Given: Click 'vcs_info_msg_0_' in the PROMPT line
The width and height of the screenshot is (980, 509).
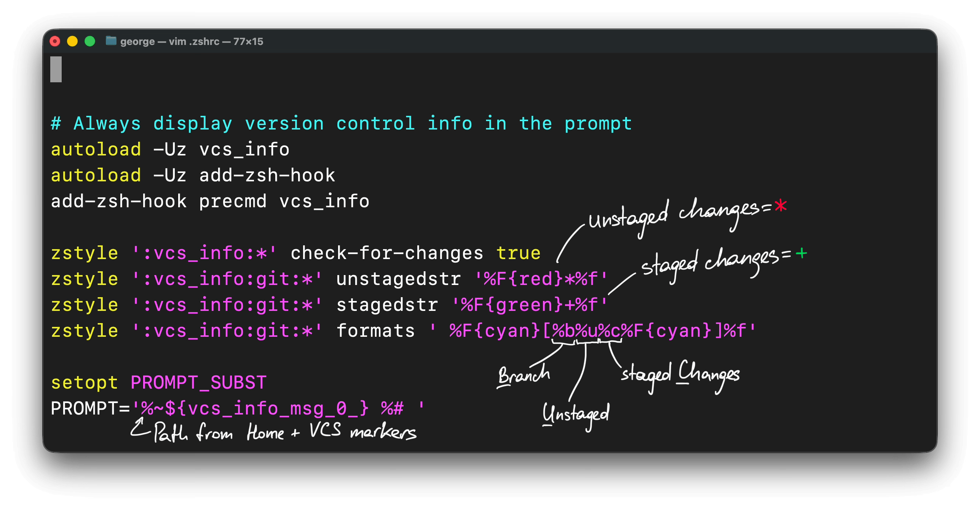Looking at the screenshot, I should [272, 408].
